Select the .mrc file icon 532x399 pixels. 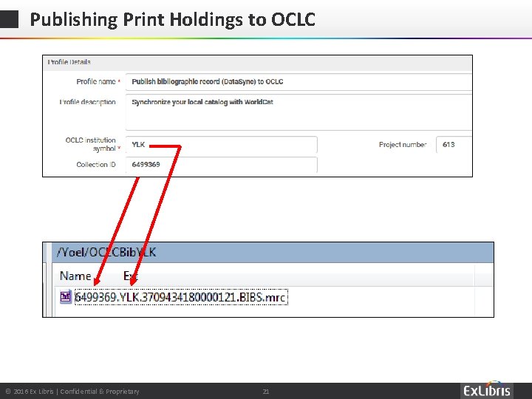66,297
